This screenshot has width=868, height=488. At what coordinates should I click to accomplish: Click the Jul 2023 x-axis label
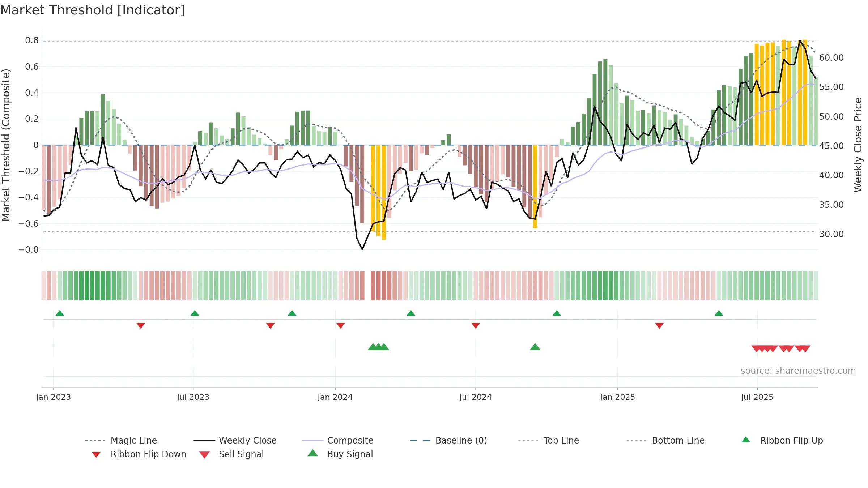193,397
